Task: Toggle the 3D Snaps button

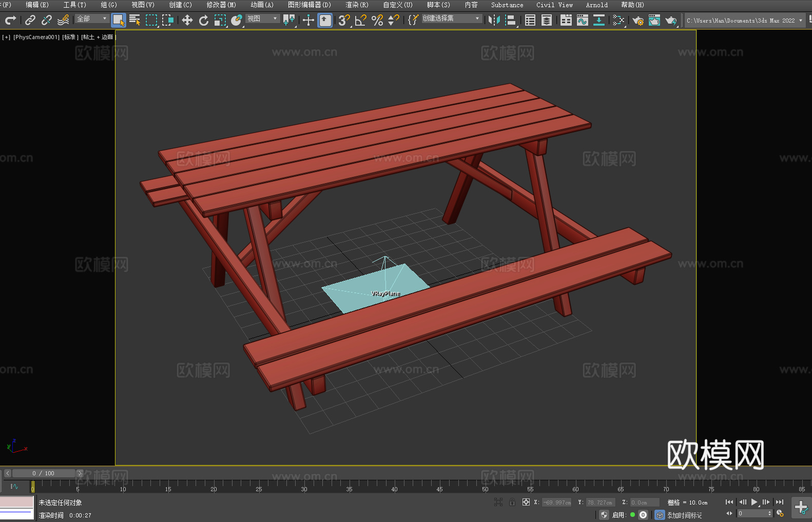Action: coord(343,21)
